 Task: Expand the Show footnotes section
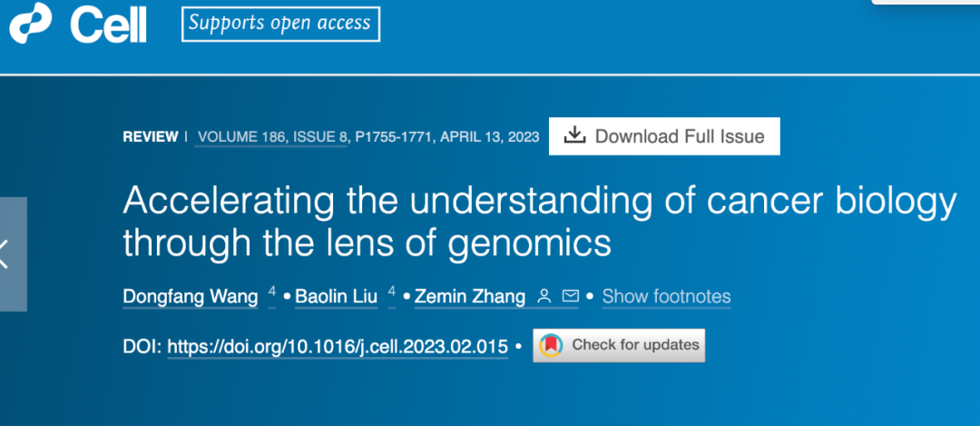tap(666, 296)
